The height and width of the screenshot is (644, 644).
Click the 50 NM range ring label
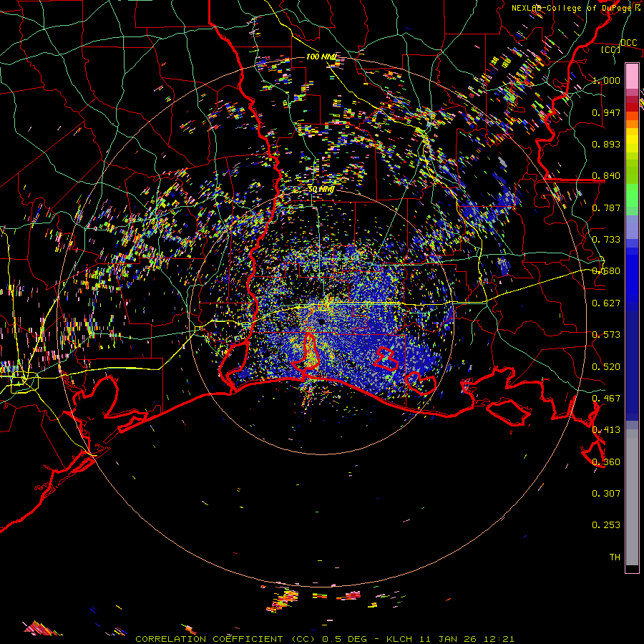pyautogui.click(x=321, y=190)
